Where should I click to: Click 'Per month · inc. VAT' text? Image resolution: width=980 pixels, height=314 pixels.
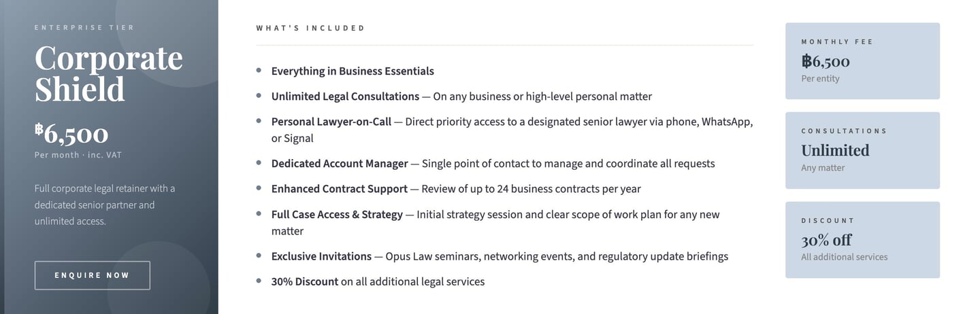[x=78, y=155]
